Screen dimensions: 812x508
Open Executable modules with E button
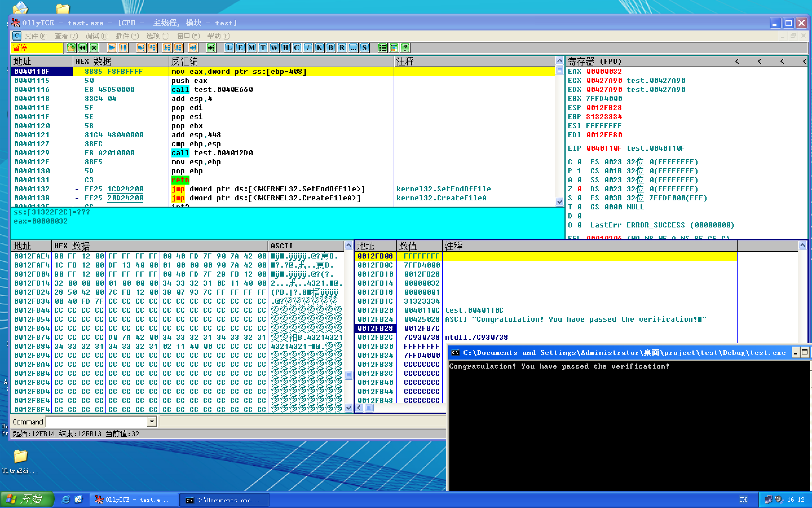[240, 48]
